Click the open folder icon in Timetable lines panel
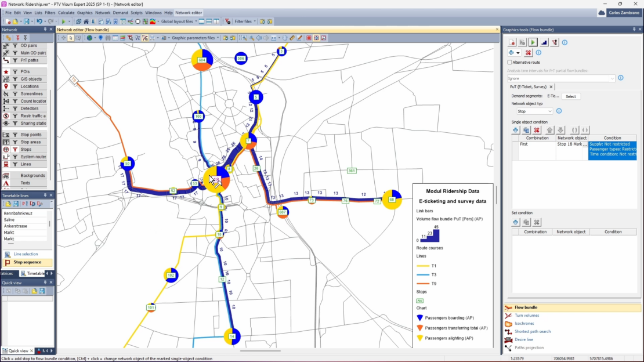The width and height of the screenshot is (644, 362). 8,204
